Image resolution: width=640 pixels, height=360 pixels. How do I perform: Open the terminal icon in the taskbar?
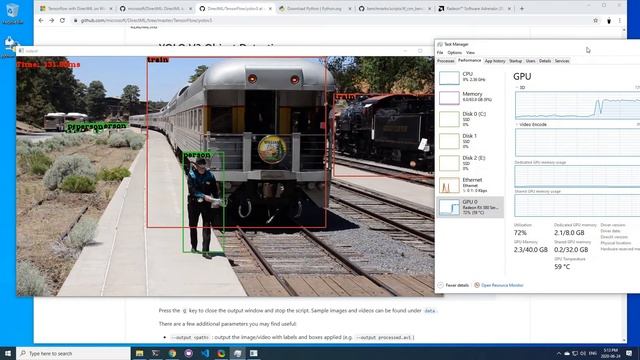156,353
